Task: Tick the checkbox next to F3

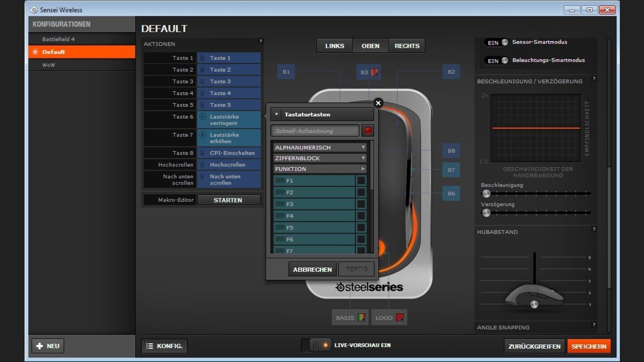Action: (x=361, y=204)
